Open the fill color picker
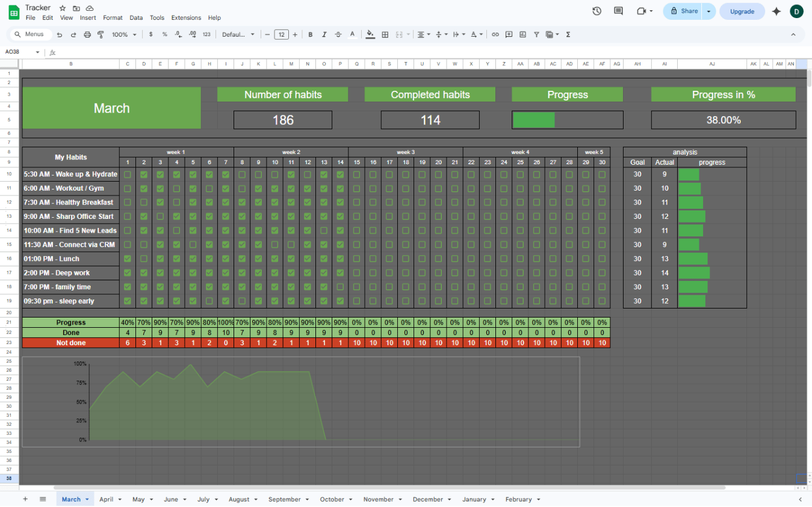812x507 pixels. point(370,35)
